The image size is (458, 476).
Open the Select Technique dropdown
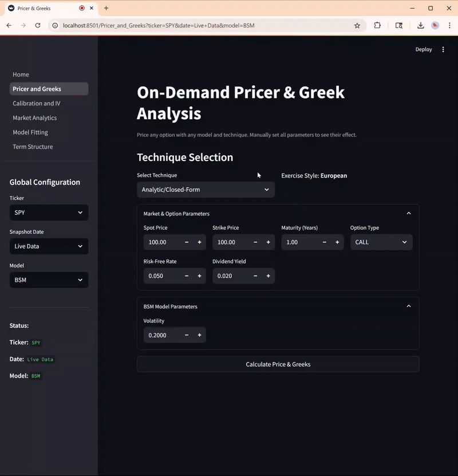coord(206,190)
